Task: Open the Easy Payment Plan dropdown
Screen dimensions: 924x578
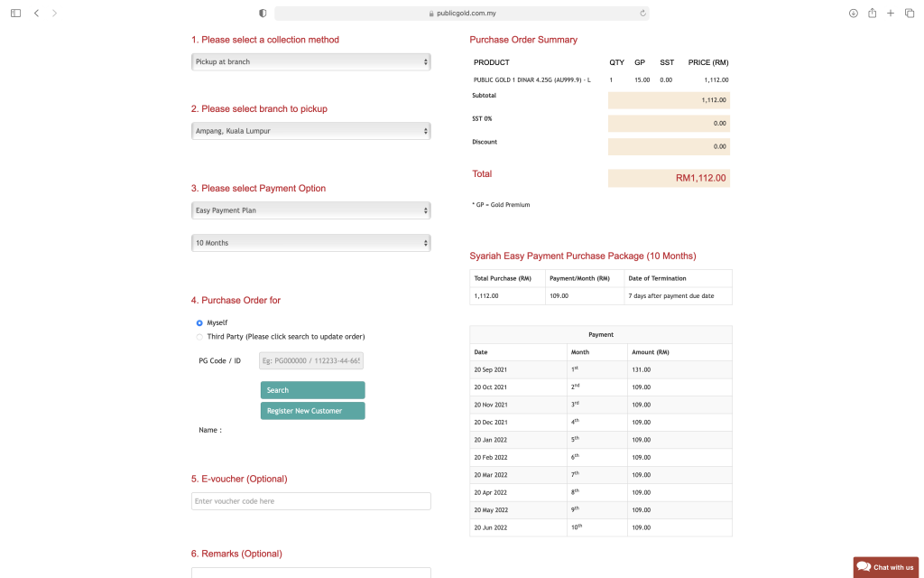Action: click(310, 210)
